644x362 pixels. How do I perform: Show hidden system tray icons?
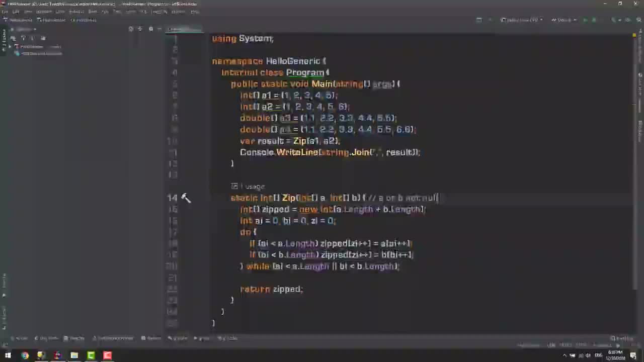coord(565,356)
